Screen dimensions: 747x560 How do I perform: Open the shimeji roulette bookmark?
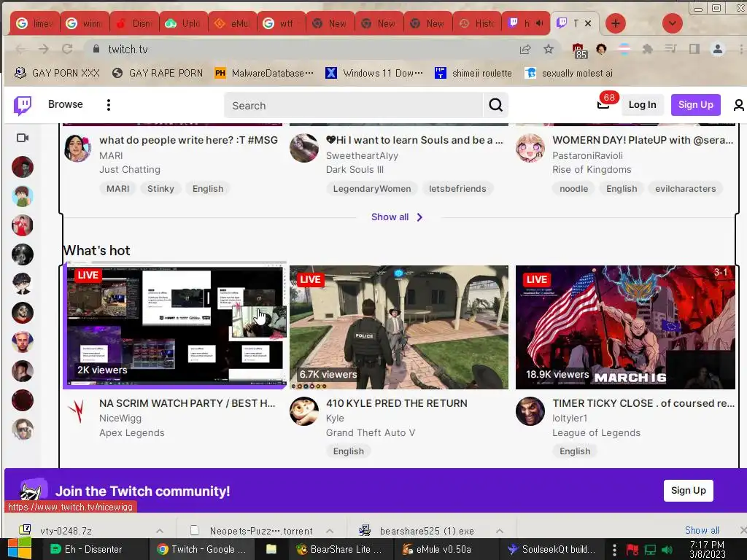tap(473, 73)
